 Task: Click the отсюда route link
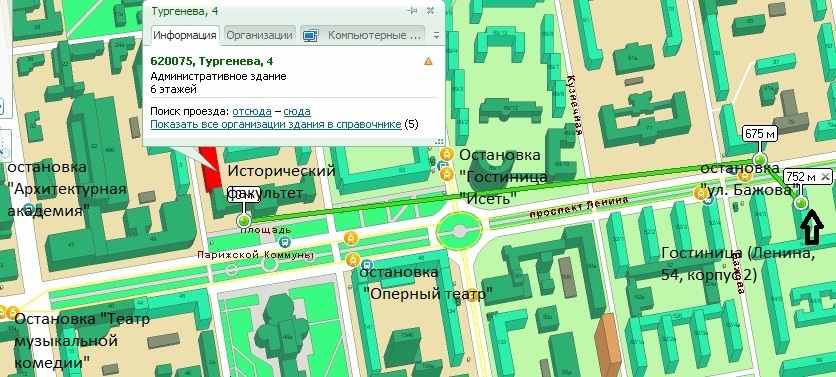pos(252,111)
